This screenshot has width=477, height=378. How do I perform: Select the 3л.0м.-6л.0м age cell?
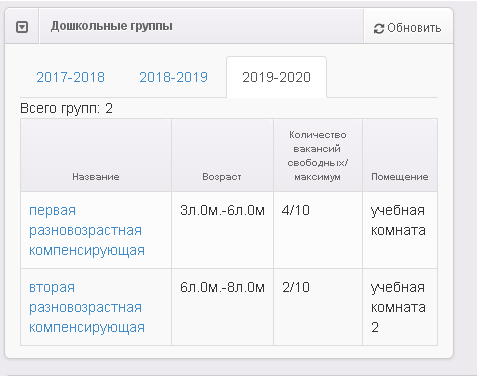coord(222,230)
